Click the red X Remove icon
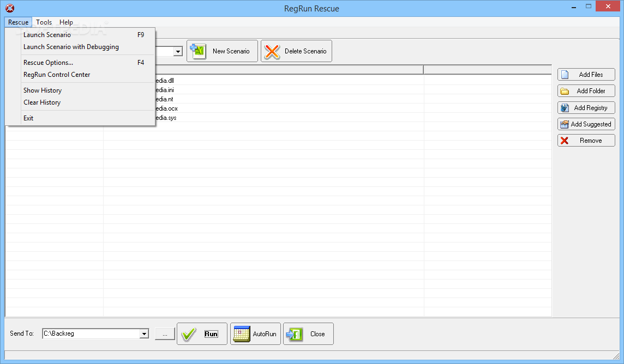 (x=565, y=141)
